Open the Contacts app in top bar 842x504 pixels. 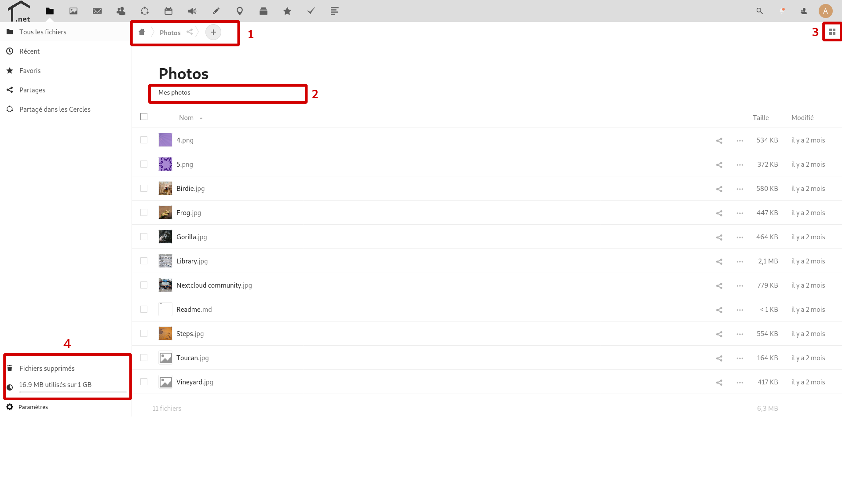click(x=121, y=11)
